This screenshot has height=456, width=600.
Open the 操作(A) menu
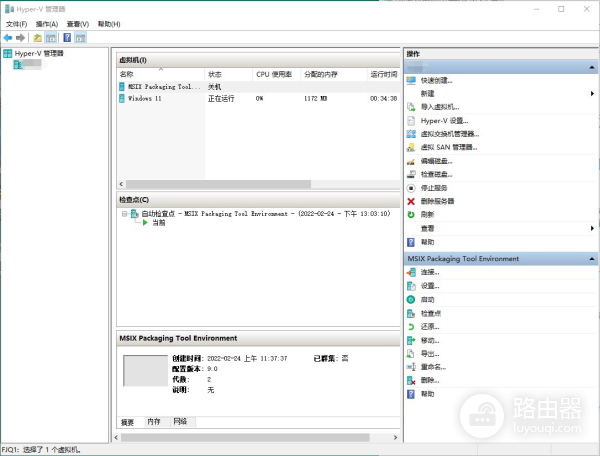(x=47, y=24)
